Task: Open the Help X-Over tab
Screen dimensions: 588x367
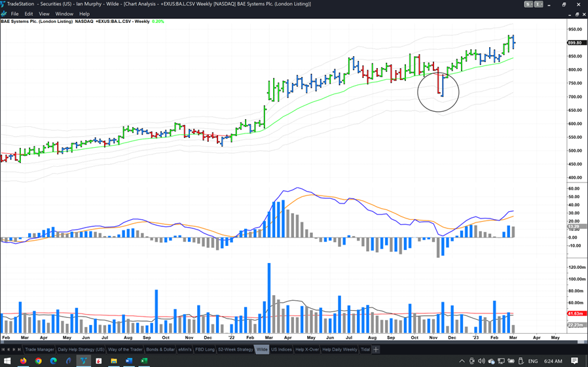Action: [306, 349]
